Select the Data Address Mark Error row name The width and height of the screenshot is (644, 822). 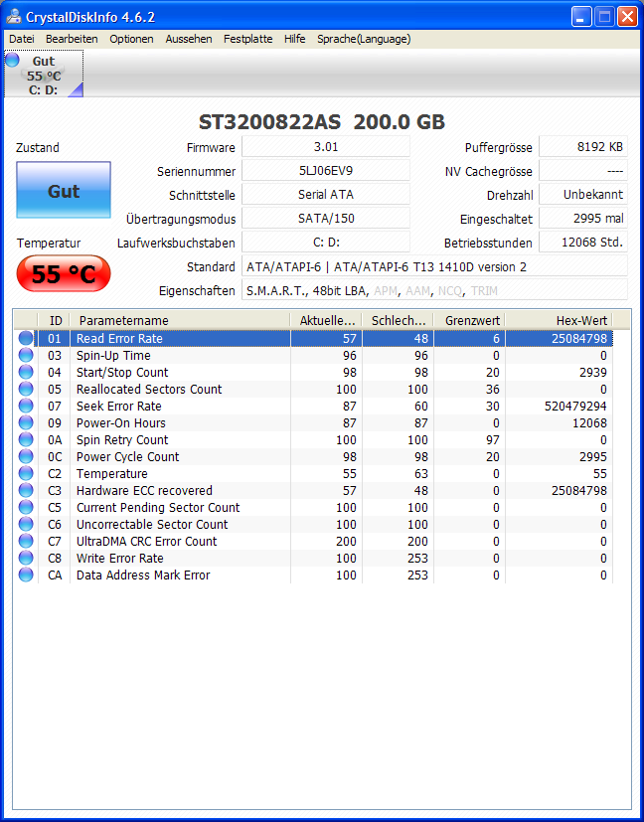click(x=143, y=575)
